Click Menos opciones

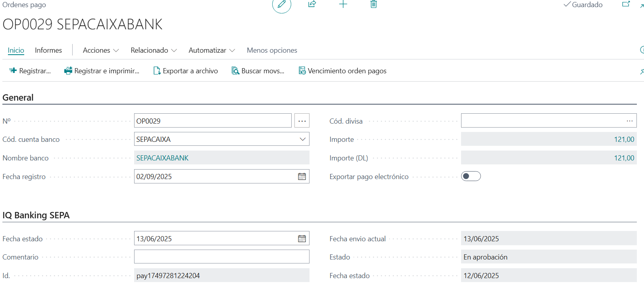[272, 50]
